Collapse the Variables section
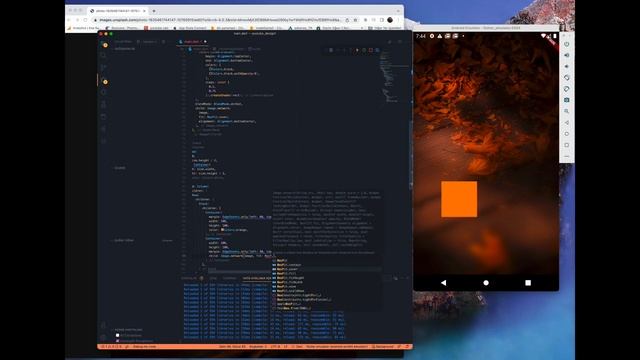 [x=123, y=49]
